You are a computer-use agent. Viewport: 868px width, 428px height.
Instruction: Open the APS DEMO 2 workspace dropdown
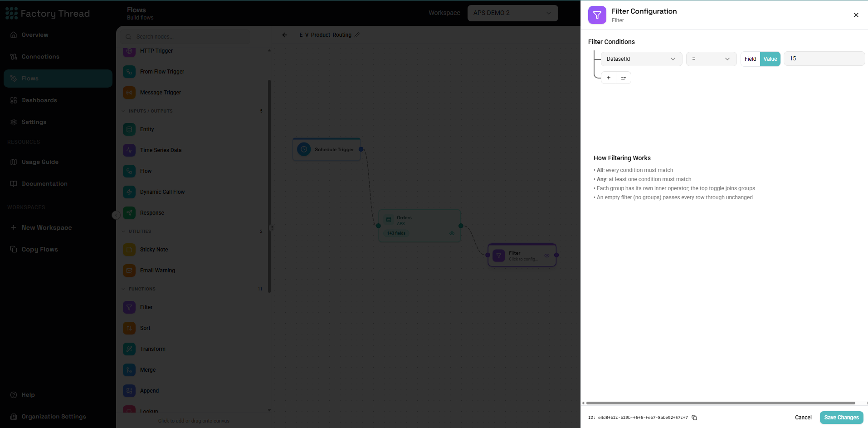coord(512,13)
